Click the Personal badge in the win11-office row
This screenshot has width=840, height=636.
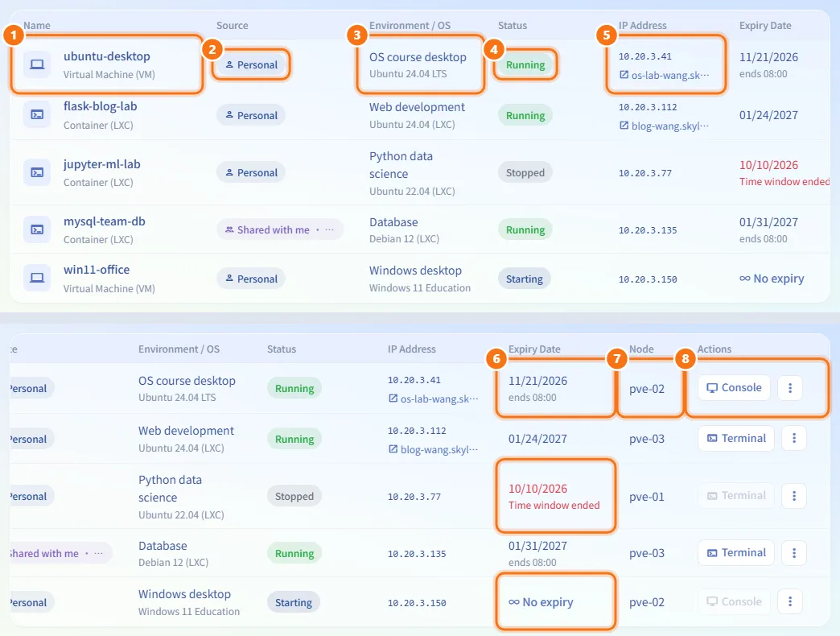click(251, 279)
